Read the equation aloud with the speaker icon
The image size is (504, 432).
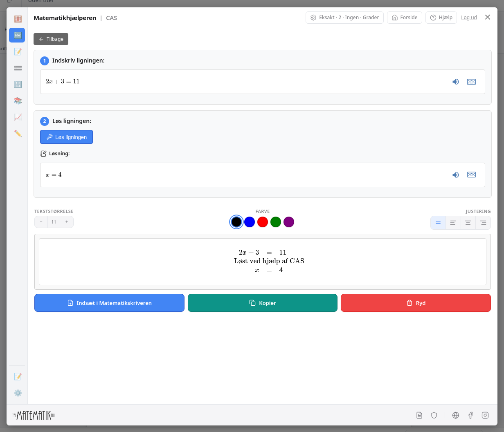click(455, 82)
